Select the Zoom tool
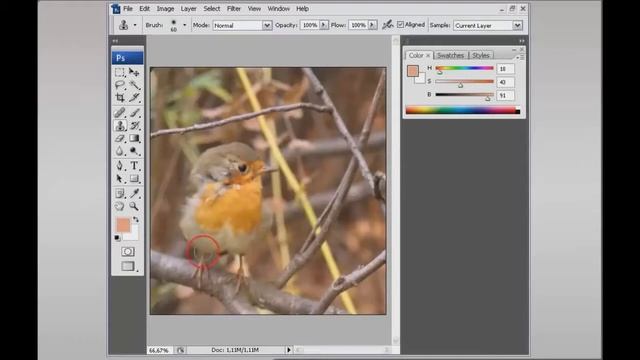 (x=134, y=206)
